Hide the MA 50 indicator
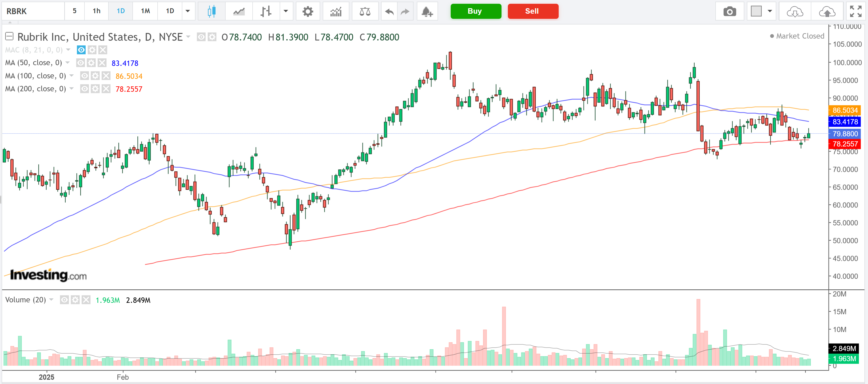Screen dimensions: 868x384 coord(80,63)
